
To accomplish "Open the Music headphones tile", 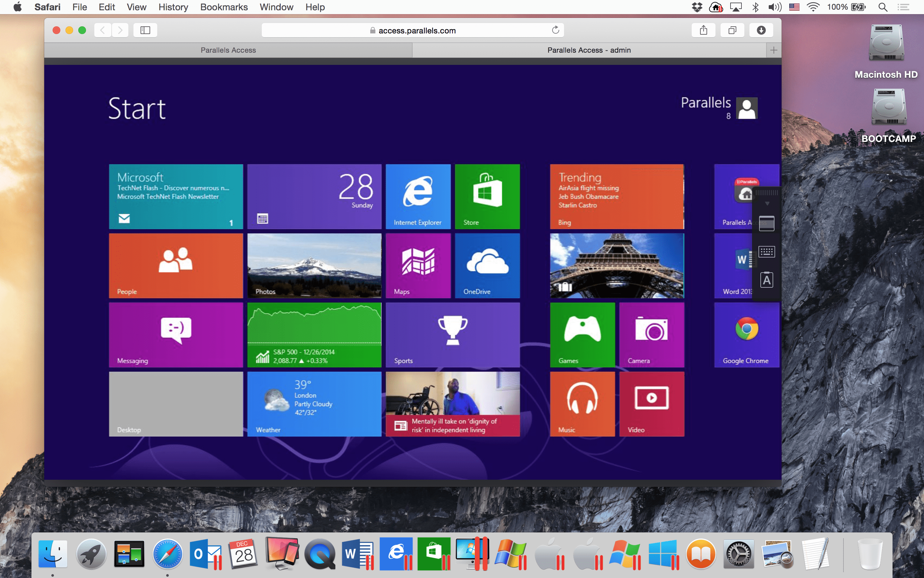I will tap(582, 404).
